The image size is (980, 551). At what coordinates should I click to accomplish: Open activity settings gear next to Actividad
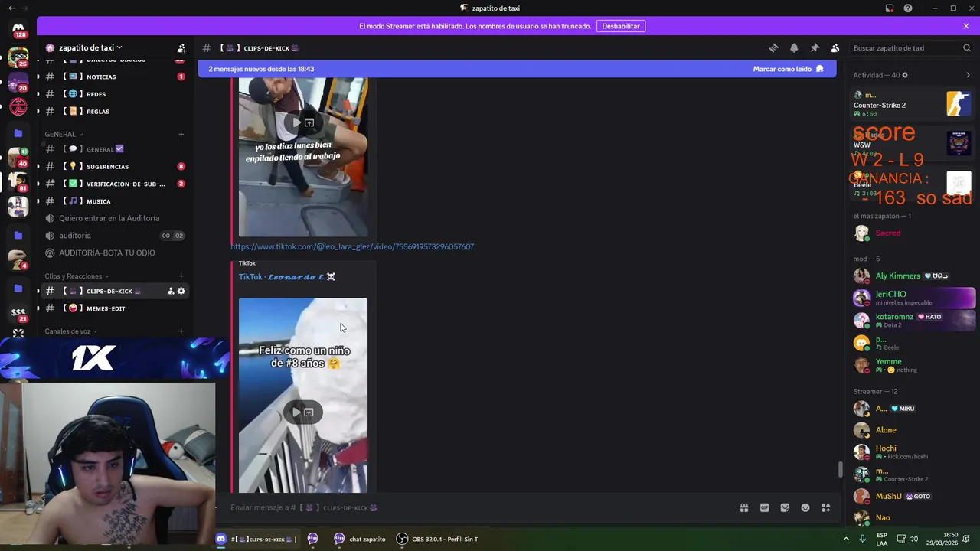coord(905,75)
